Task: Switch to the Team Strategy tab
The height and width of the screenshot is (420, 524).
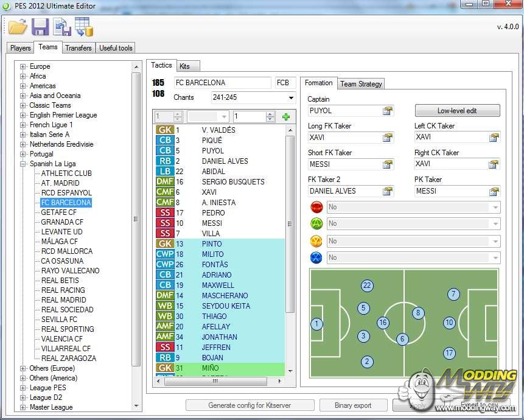Action: [361, 84]
